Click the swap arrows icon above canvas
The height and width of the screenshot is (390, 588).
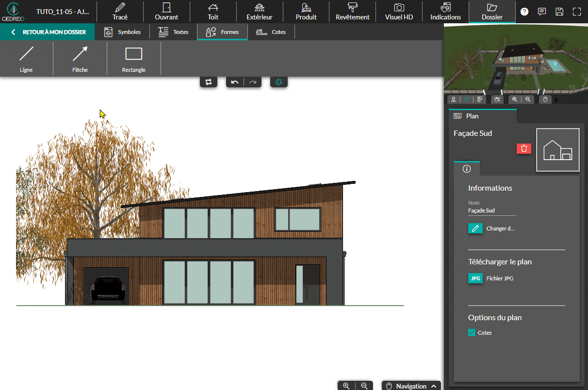point(209,82)
